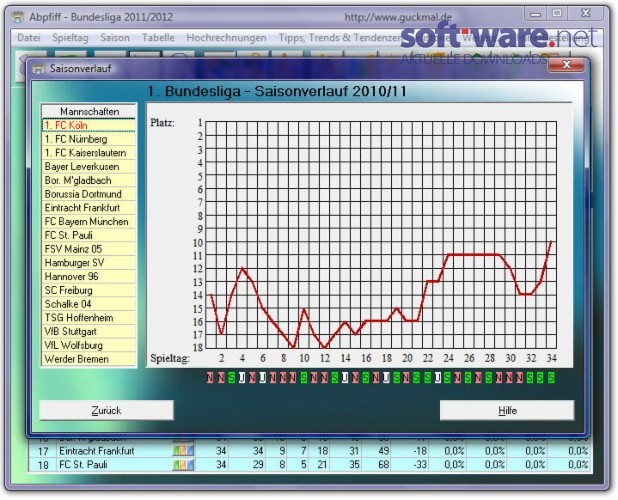Select 1. FC Nürnberg in Mannschaften list
The image size is (618, 500).
click(x=89, y=139)
